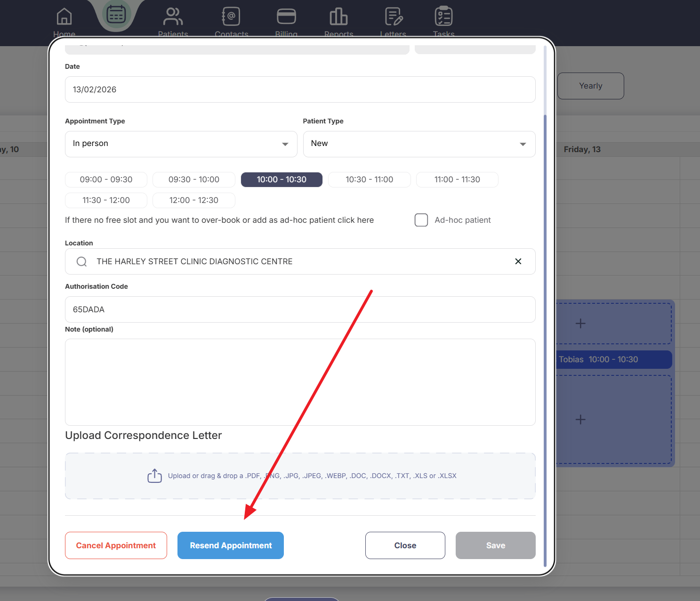The width and height of the screenshot is (700, 601).
Task: Click the Resend Appointment button
Action: click(231, 545)
